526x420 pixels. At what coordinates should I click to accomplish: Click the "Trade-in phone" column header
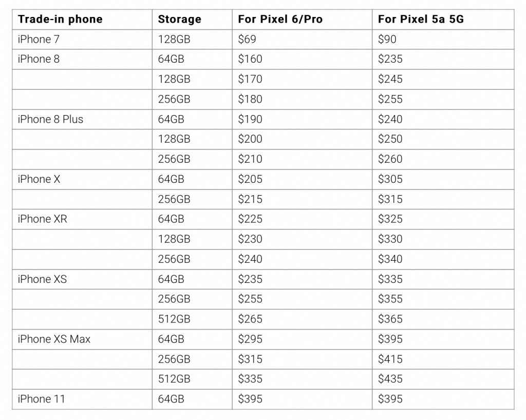(60, 20)
